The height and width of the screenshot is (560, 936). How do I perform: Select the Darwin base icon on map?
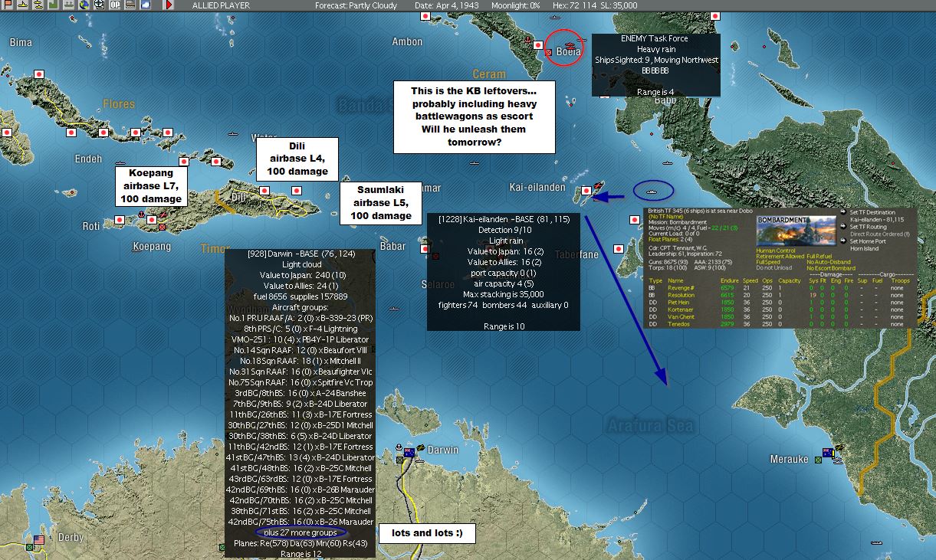click(409, 453)
